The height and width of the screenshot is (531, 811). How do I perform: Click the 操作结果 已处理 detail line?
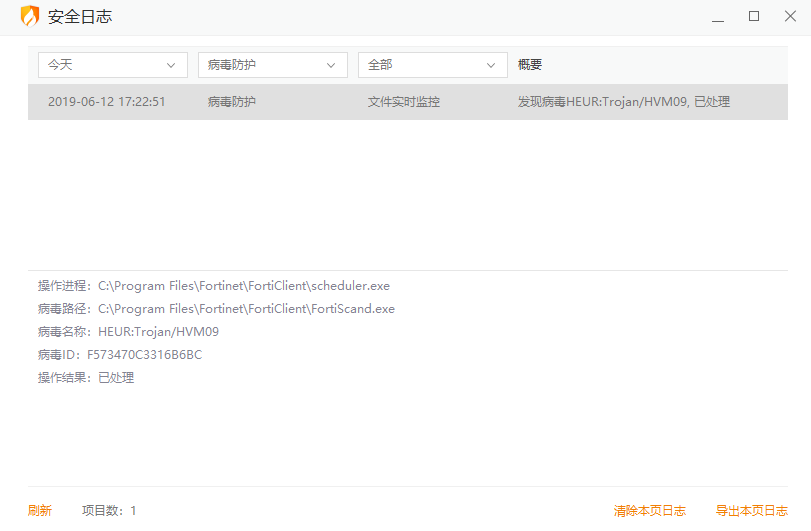tap(86, 377)
